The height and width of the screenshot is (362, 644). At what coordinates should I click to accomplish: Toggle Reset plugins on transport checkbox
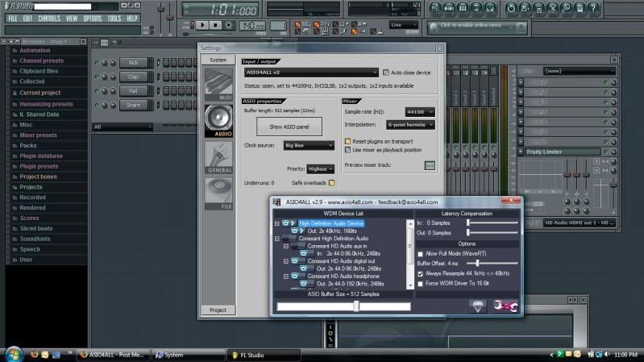[x=347, y=141]
